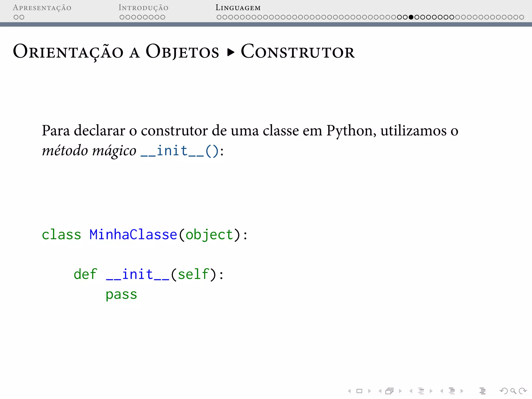Click the triangle separator before 'Construtor'
Screen dimensions: 532x399
[x=231, y=52]
